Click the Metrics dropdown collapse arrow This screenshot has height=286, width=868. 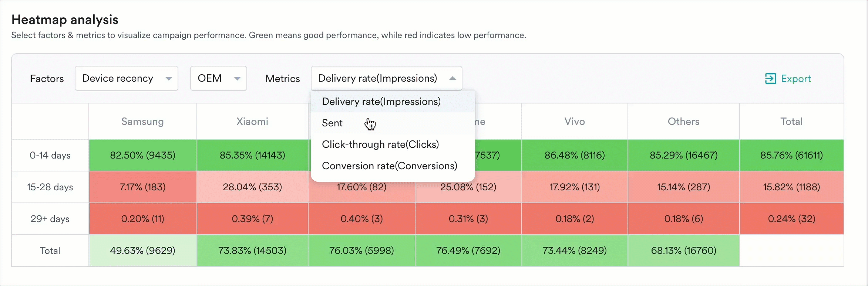point(452,78)
